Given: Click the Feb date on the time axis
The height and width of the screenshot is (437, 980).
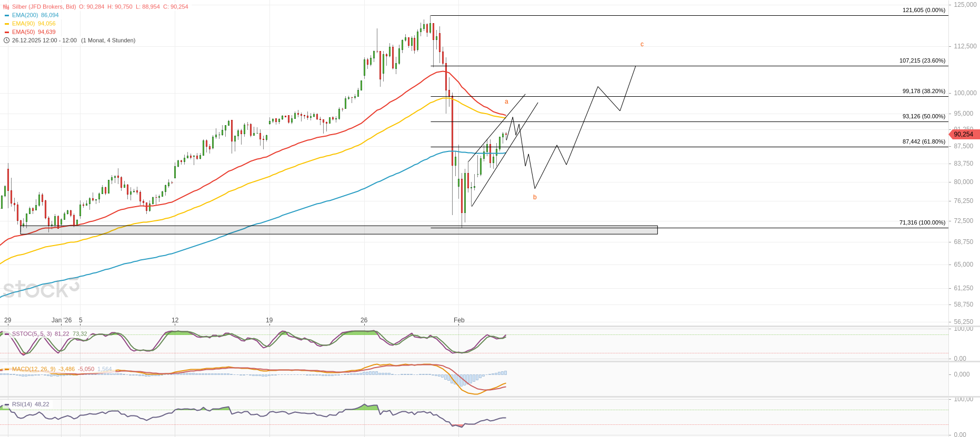Looking at the screenshot, I should [459, 320].
